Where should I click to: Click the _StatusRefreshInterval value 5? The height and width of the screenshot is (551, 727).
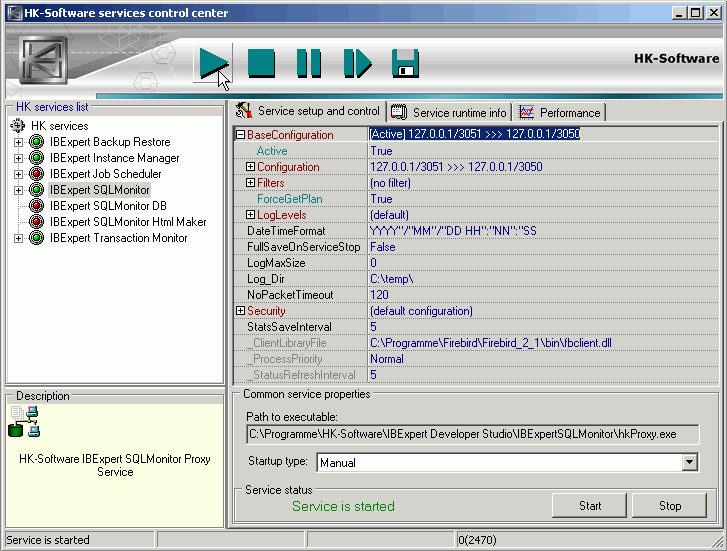[543, 375]
